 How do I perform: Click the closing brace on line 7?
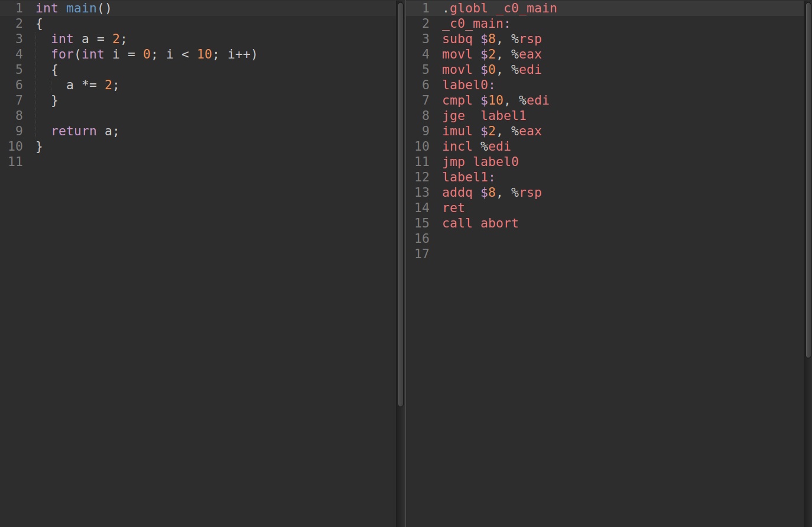[x=54, y=100]
